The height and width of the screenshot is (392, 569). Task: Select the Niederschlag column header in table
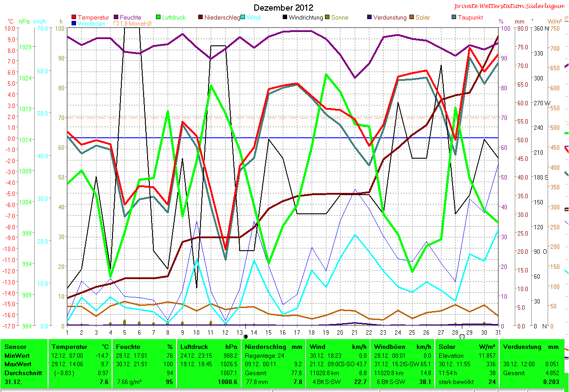click(x=264, y=347)
